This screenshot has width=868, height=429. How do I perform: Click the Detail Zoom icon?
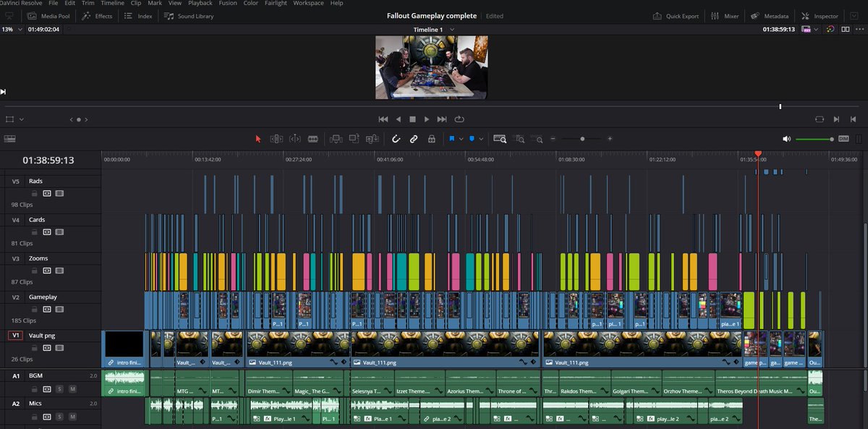[519, 138]
